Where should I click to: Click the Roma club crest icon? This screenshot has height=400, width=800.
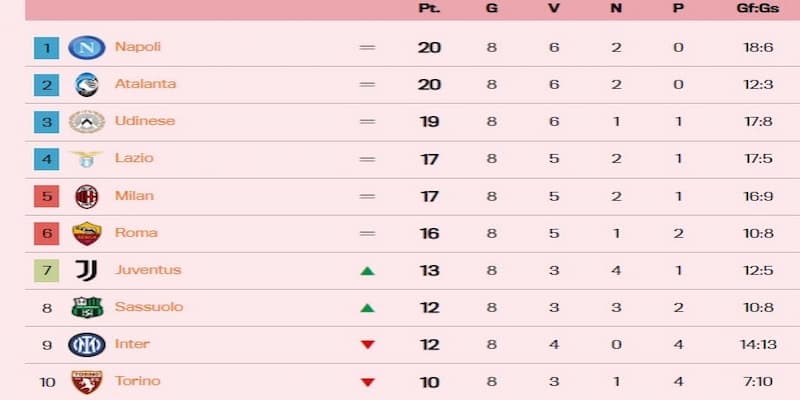(87, 233)
